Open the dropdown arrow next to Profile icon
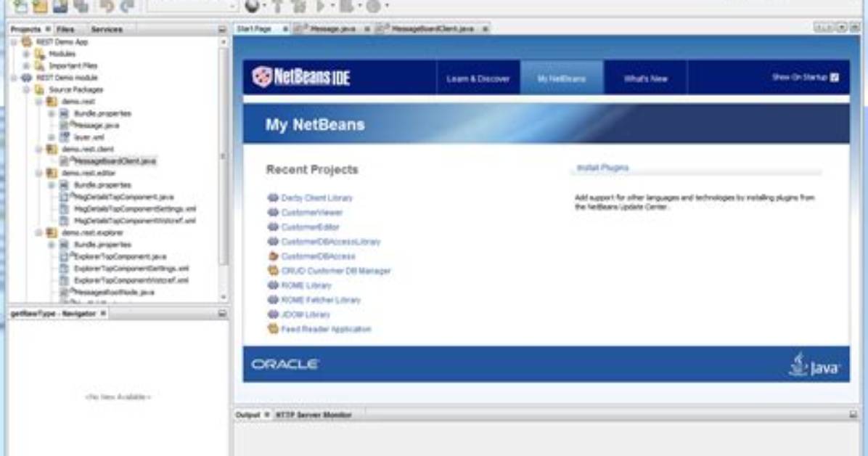This screenshot has width=868, height=456. point(387,6)
